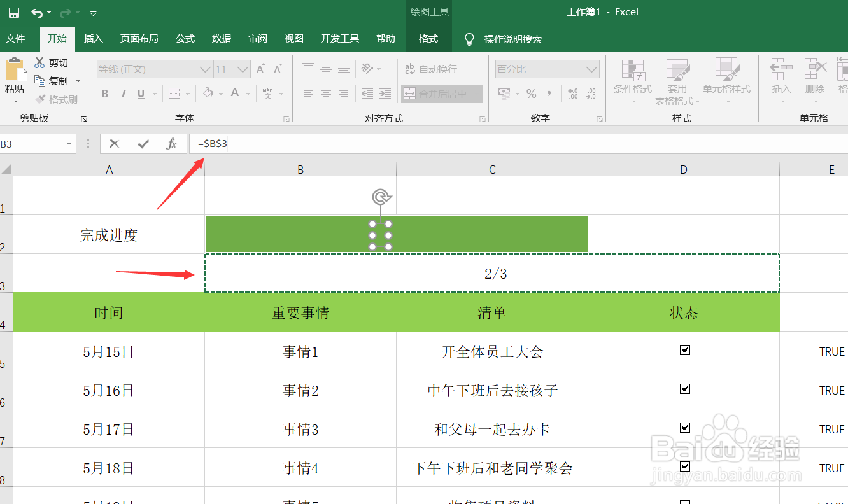Click the 单元格样式 (Cell Styles) button
Image resolution: width=848 pixels, height=504 pixels.
pyautogui.click(x=727, y=83)
